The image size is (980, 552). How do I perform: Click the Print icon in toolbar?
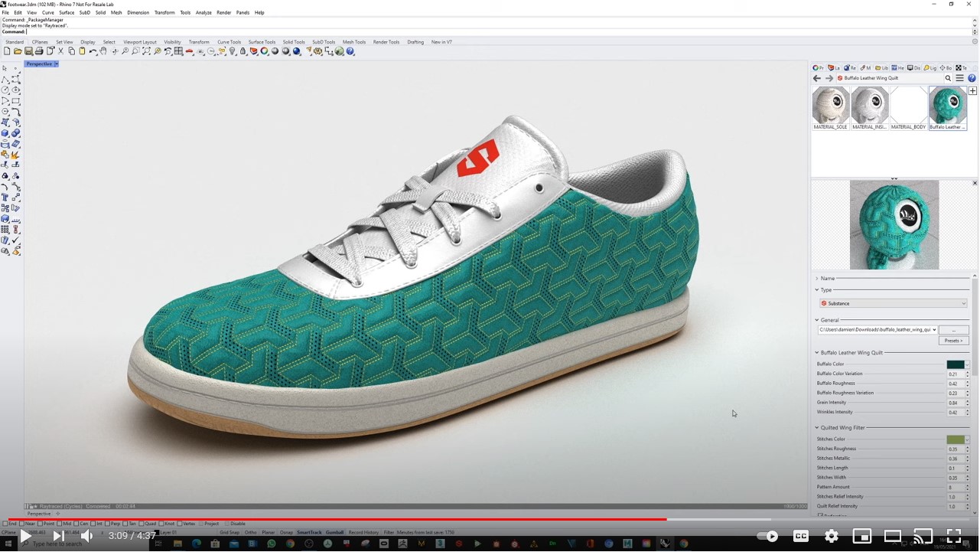pyautogui.click(x=39, y=51)
